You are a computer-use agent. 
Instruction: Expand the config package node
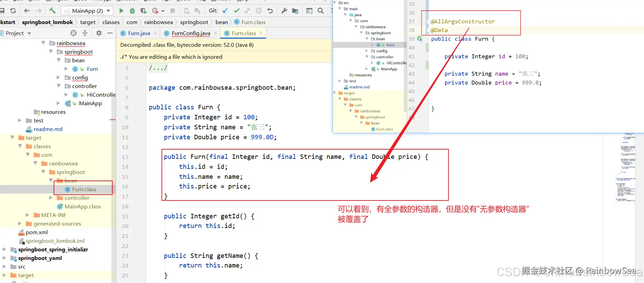click(x=59, y=77)
